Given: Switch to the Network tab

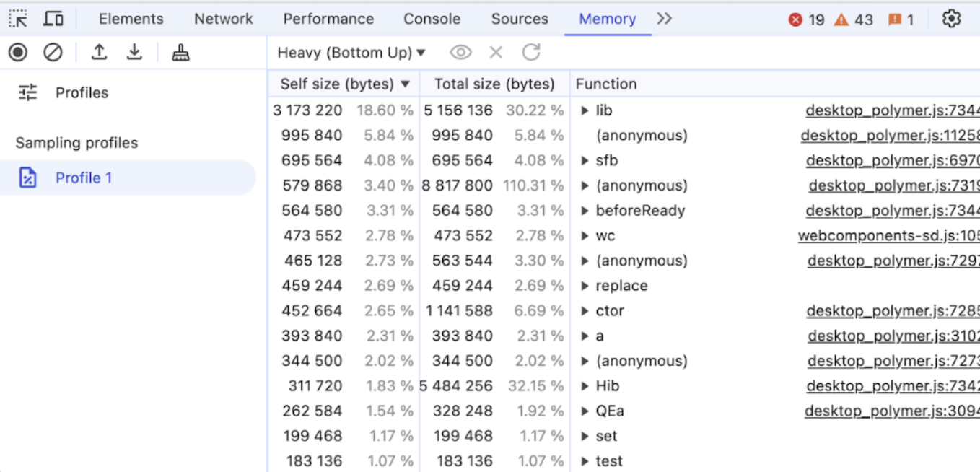Looking at the screenshot, I should (224, 19).
